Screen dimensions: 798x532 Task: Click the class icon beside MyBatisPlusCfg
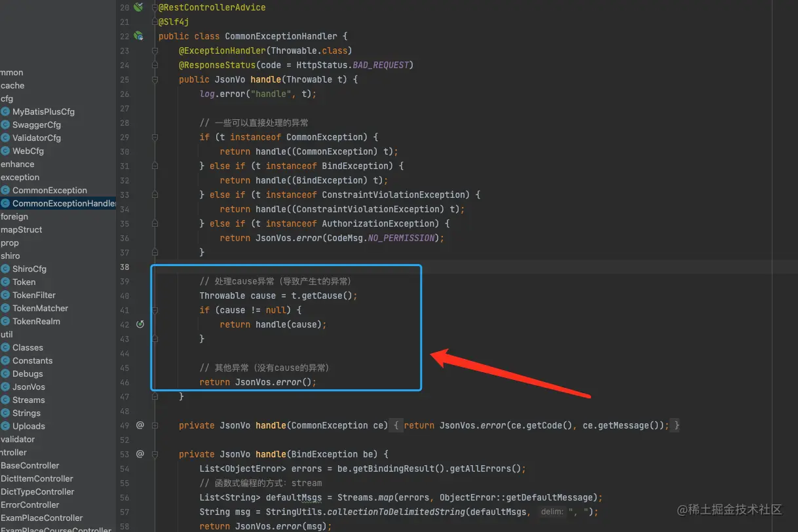pyautogui.click(x=5, y=111)
